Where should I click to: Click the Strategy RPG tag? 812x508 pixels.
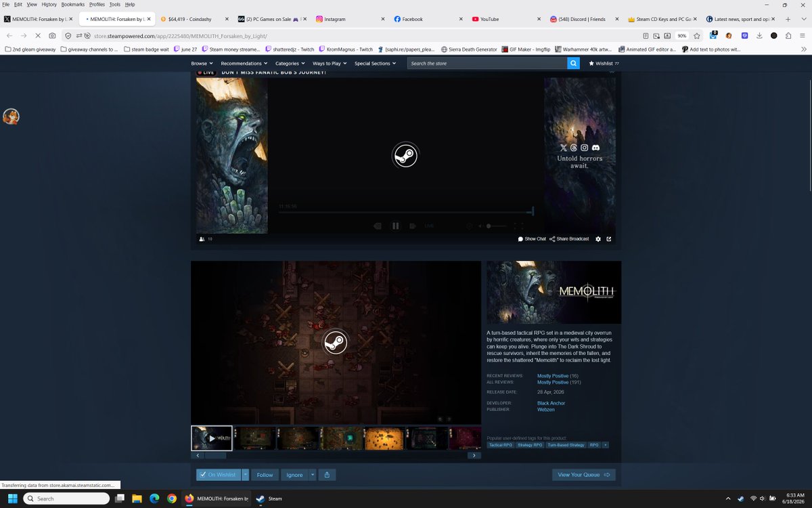(530, 445)
